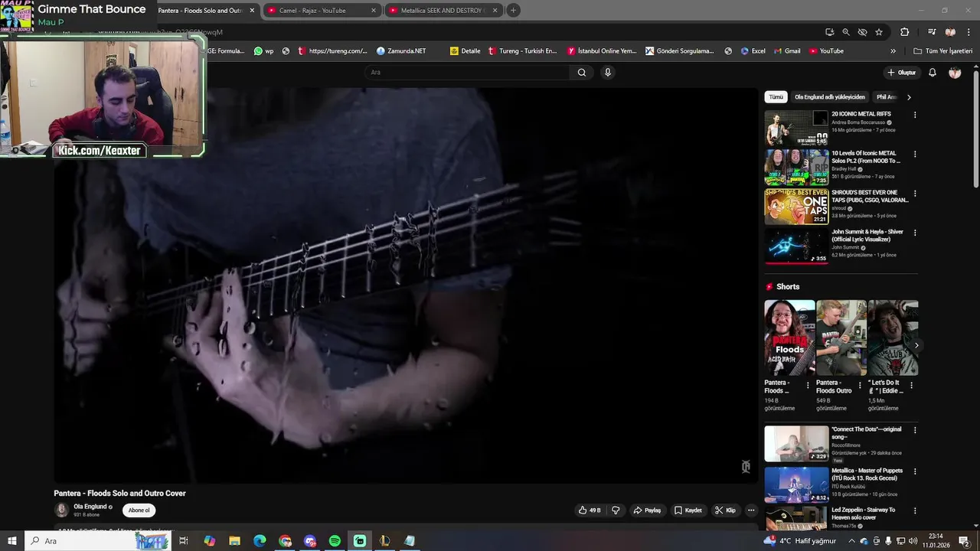
Task: Click Ola Englund channel avatar
Action: click(x=61, y=510)
